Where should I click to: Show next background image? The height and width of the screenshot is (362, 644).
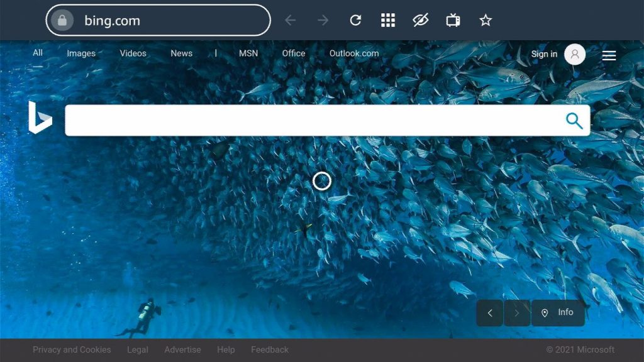click(x=517, y=313)
